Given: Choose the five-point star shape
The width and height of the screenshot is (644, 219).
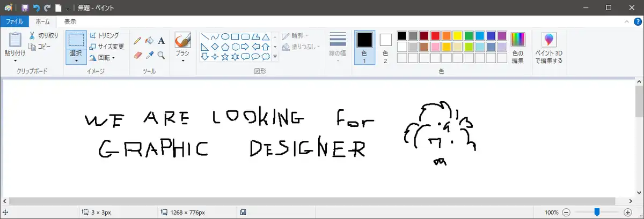Looking at the screenshot, I should point(225,56).
